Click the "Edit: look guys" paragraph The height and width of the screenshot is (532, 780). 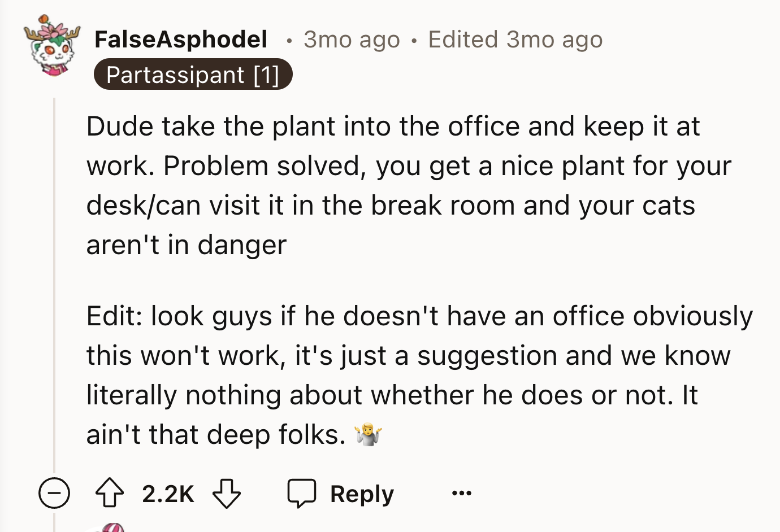click(x=418, y=375)
